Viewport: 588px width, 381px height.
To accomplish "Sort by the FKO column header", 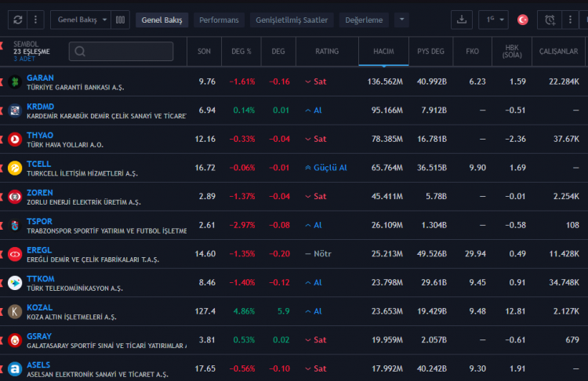I will tap(473, 52).
